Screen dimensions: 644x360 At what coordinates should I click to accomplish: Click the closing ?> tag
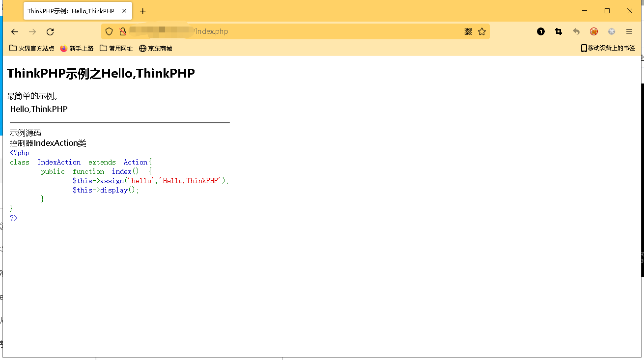pos(14,218)
